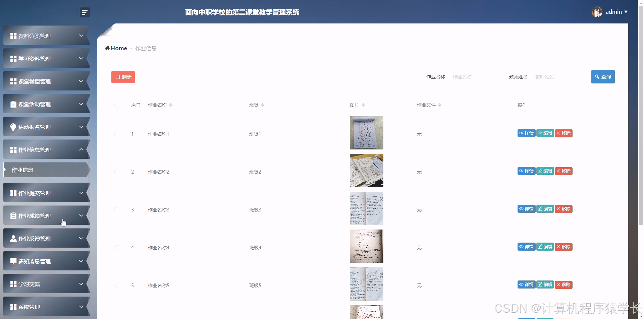Click the 资料分类管理 grid icon
This screenshot has width=644, height=319.
tap(13, 36)
